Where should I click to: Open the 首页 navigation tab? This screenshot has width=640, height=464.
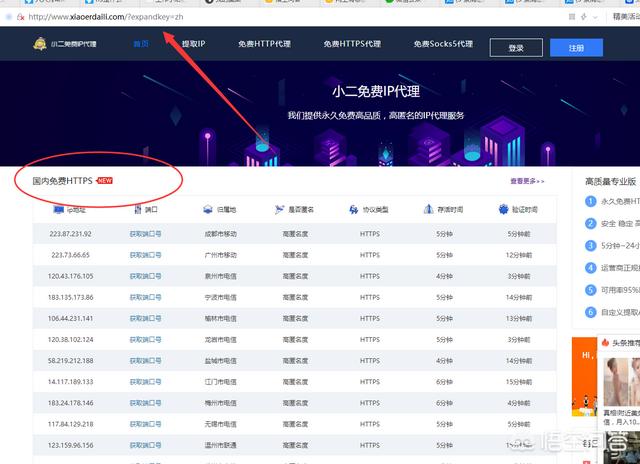pos(141,44)
